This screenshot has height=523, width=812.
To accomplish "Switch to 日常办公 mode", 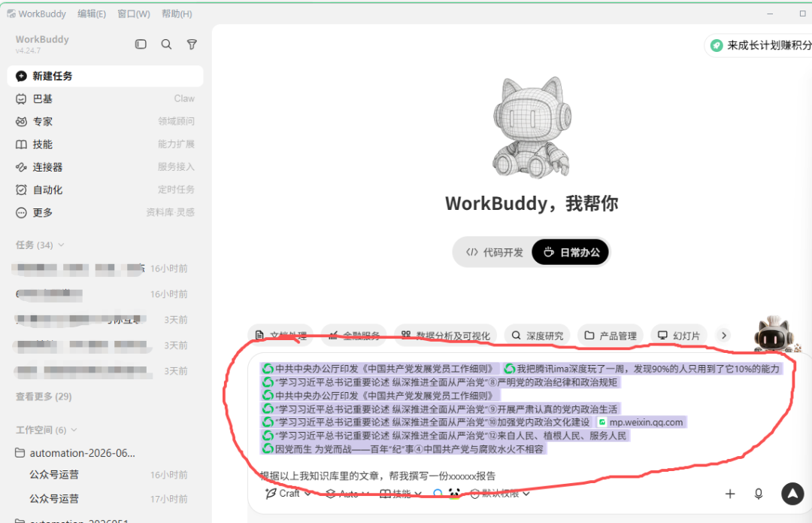I will click(x=571, y=252).
